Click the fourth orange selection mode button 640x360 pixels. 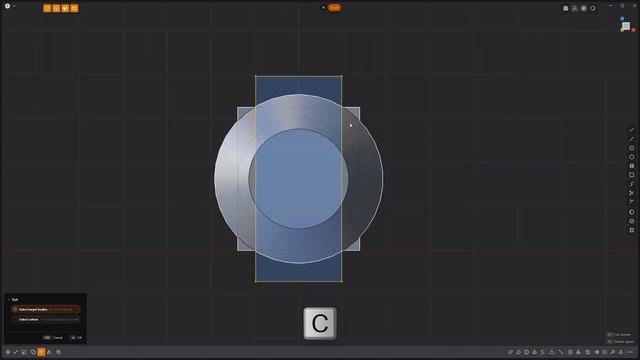[74, 8]
